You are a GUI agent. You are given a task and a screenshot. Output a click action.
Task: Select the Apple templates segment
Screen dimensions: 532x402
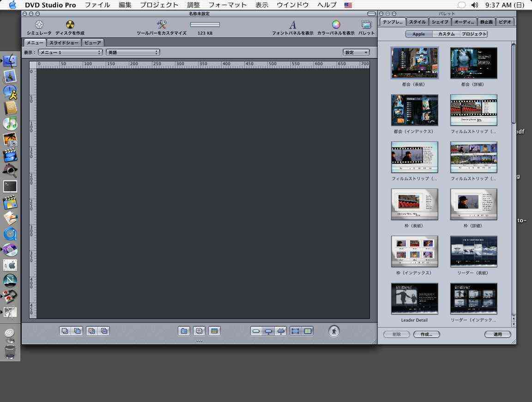point(419,34)
